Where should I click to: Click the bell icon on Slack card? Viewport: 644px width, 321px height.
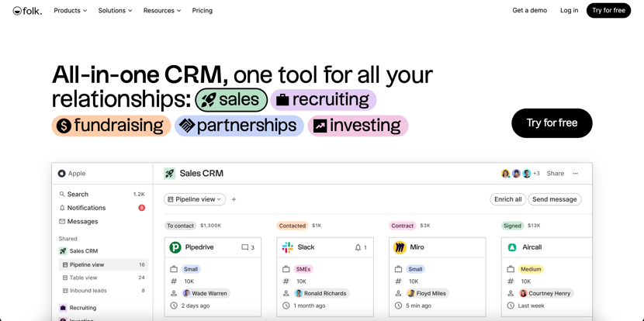(358, 247)
